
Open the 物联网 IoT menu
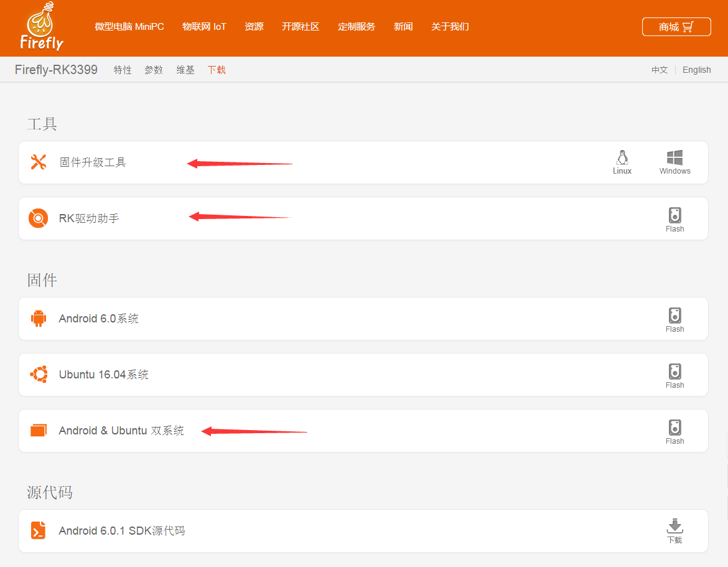click(204, 27)
